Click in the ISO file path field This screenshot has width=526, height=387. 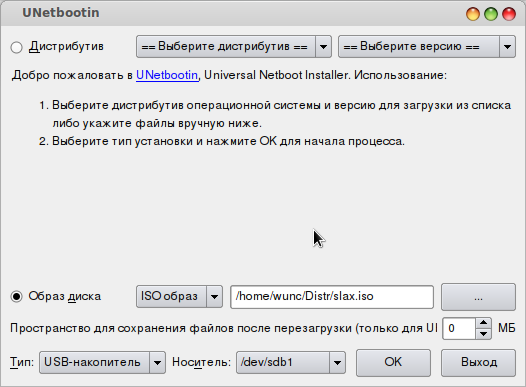click(332, 297)
